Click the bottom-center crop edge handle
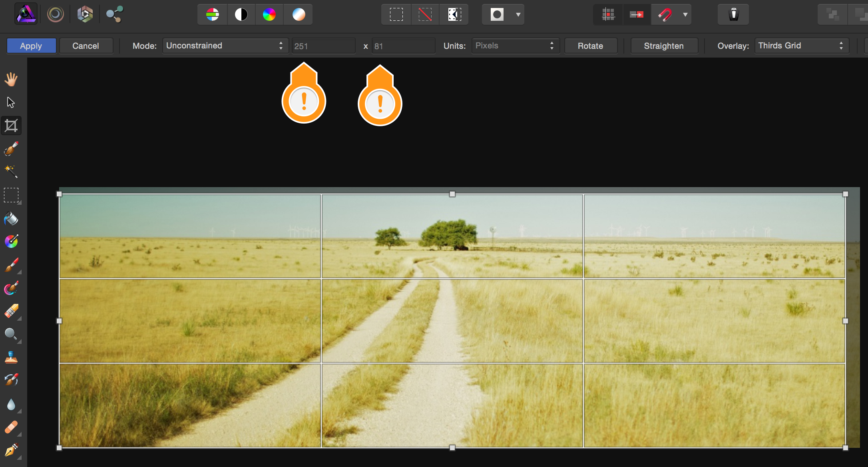The width and height of the screenshot is (868, 467). click(x=452, y=448)
